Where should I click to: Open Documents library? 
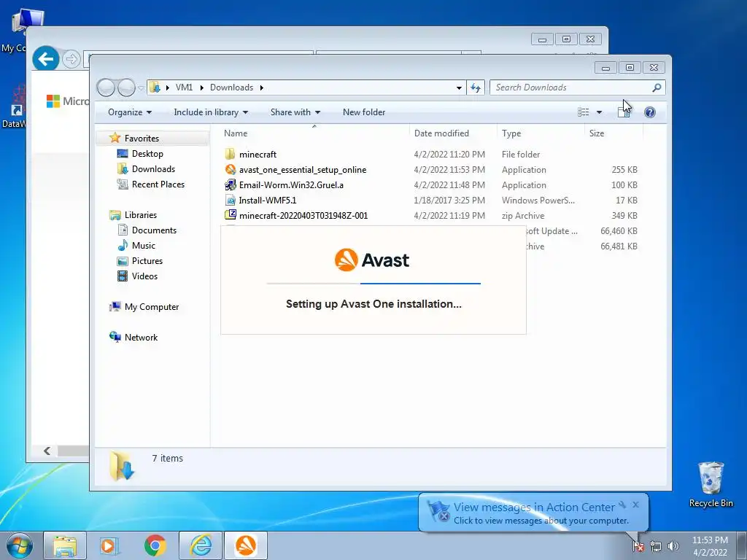(x=154, y=230)
